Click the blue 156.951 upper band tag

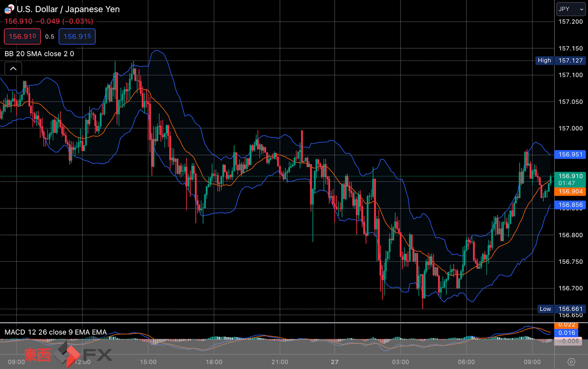(x=570, y=154)
